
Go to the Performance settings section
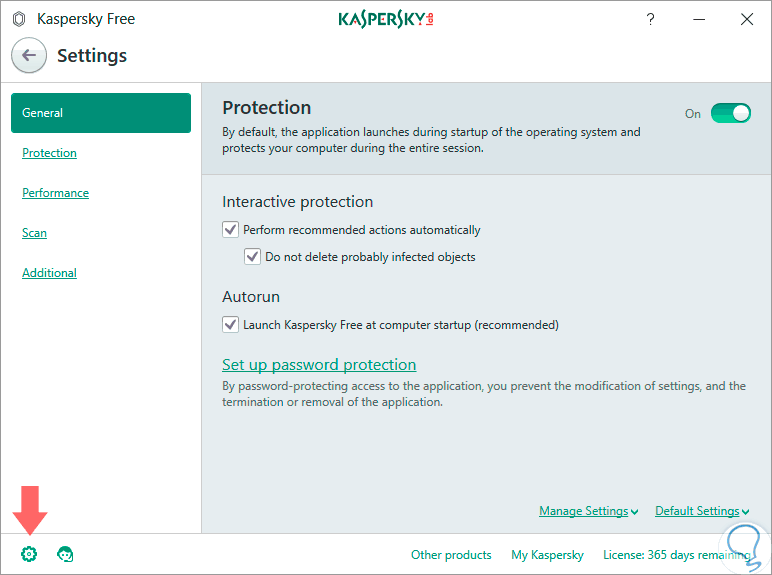tap(55, 193)
